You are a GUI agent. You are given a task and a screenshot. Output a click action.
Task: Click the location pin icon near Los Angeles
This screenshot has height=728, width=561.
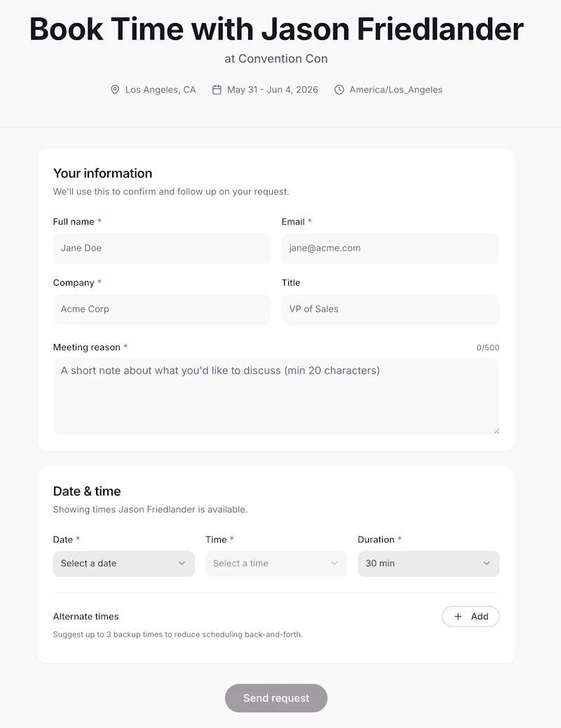click(x=115, y=90)
